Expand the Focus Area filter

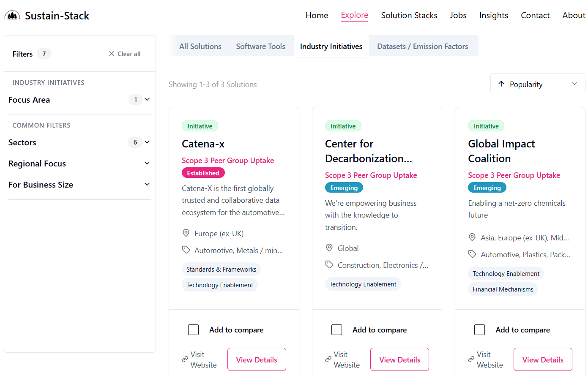[x=79, y=100]
